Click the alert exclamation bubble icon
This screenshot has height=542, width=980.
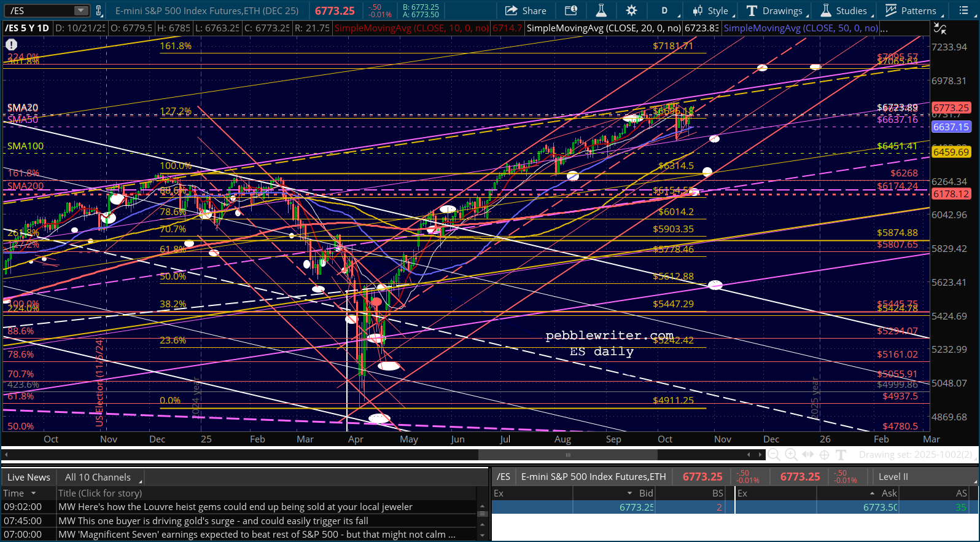click(11, 45)
